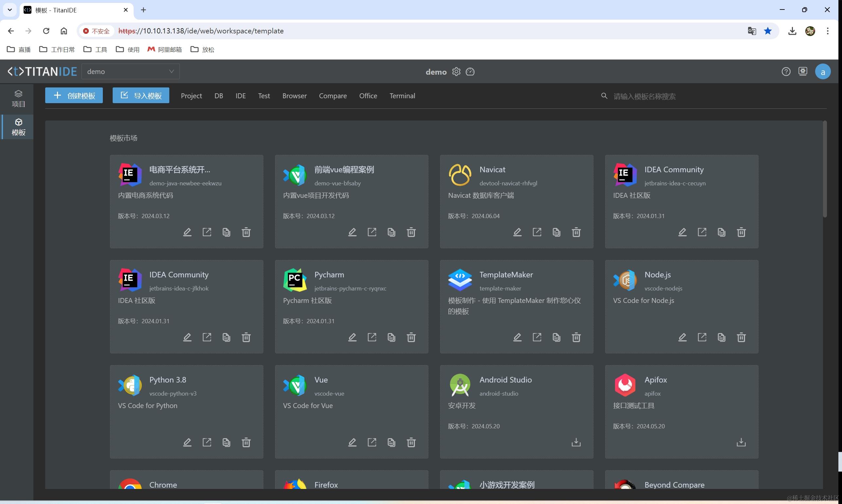Open the Chrome menu three dots
Screen dimensions: 842x504
(828, 31)
